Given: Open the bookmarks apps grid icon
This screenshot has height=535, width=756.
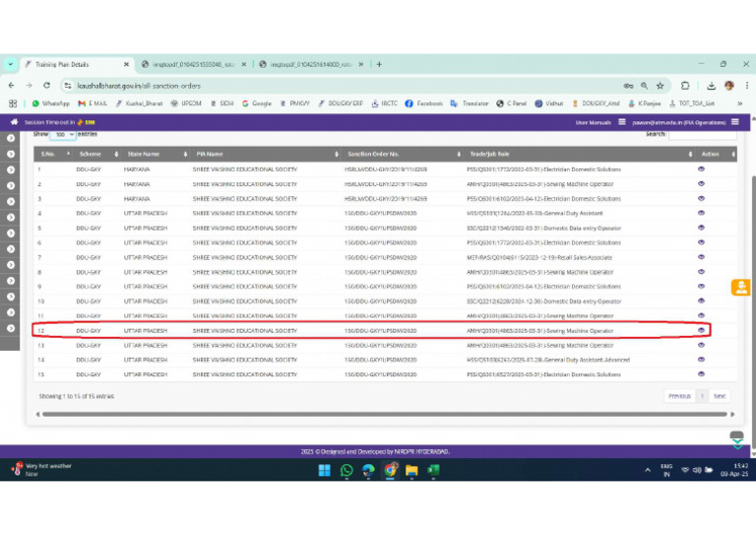Looking at the screenshot, I should pos(13,103).
